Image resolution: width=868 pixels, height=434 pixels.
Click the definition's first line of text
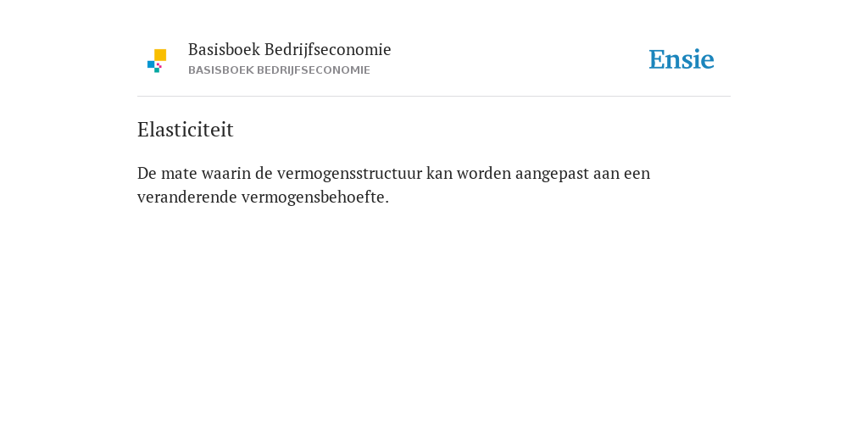[393, 173]
